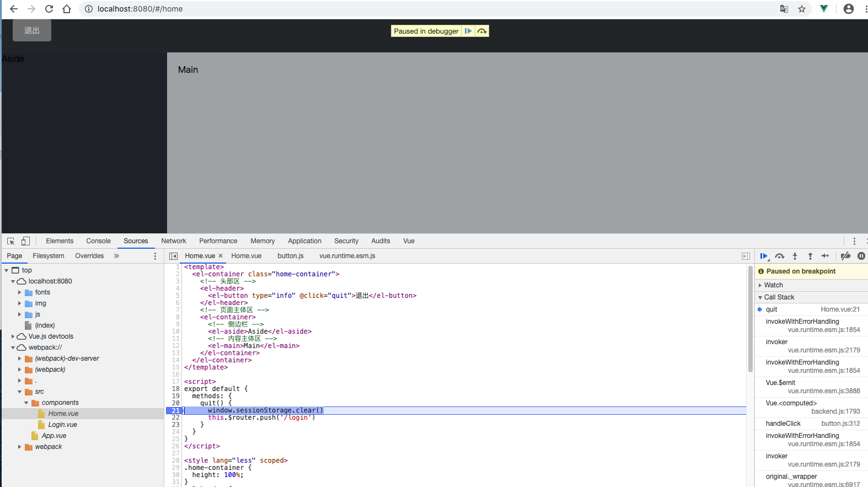
Task: Activate the inspect element picker
Action: coord(10,241)
